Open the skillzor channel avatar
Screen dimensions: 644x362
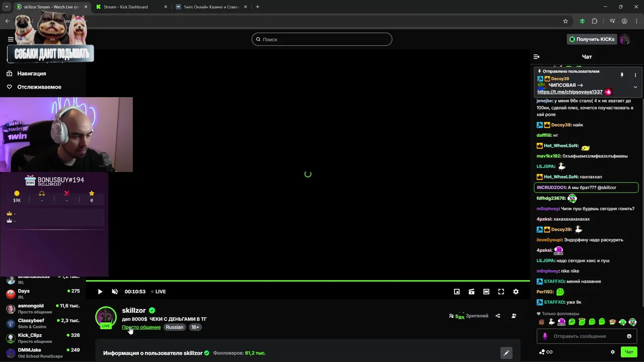click(106, 317)
